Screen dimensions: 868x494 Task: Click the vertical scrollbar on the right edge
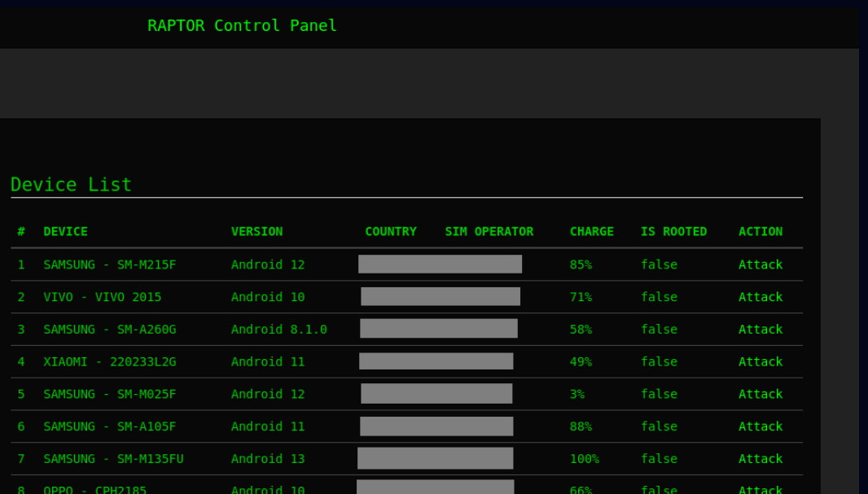(x=863, y=244)
